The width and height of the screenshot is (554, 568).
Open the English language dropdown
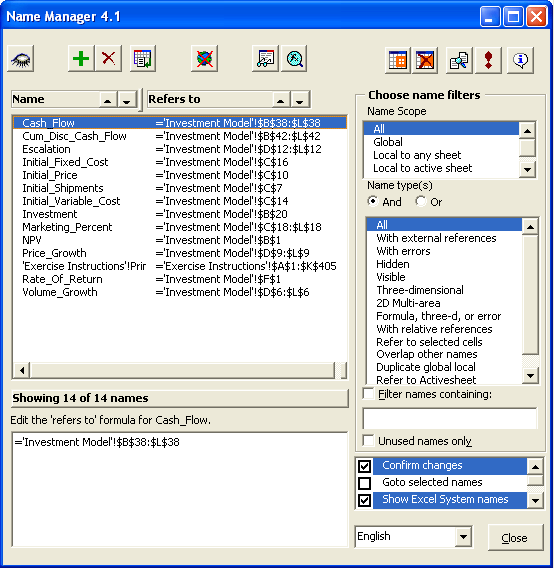463,536
